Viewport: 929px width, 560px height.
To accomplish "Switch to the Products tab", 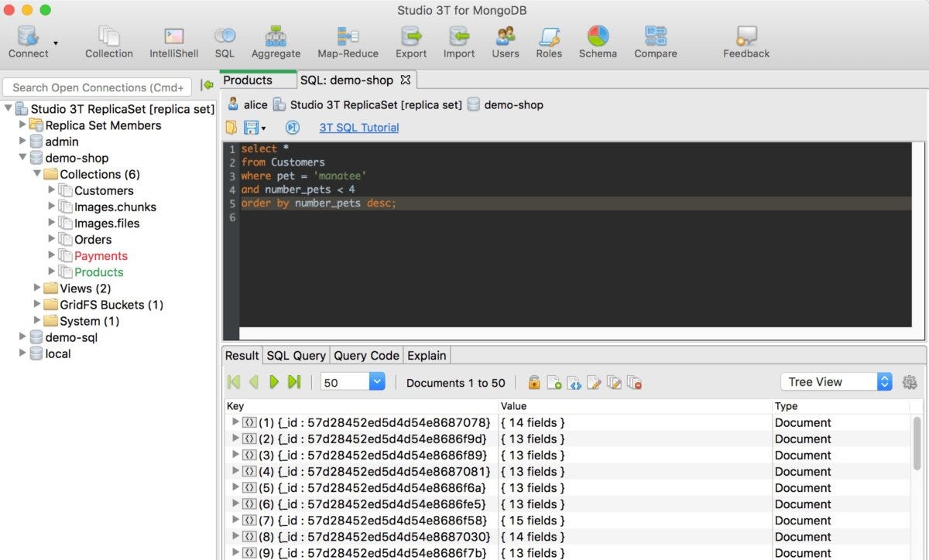I will tap(248, 80).
